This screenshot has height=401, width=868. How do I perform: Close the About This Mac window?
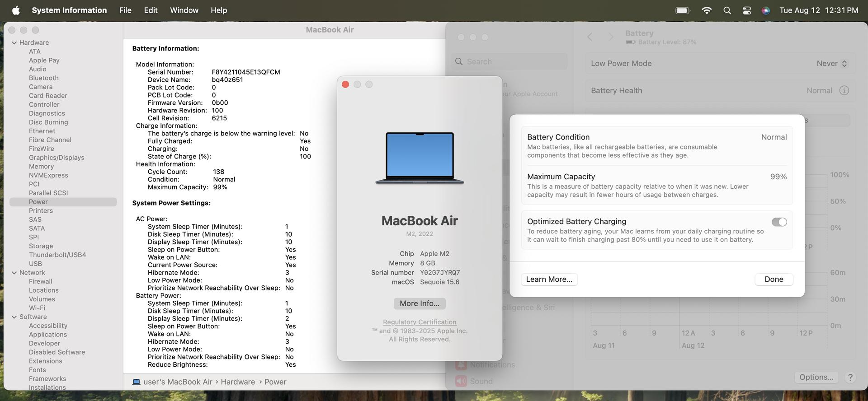point(345,84)
